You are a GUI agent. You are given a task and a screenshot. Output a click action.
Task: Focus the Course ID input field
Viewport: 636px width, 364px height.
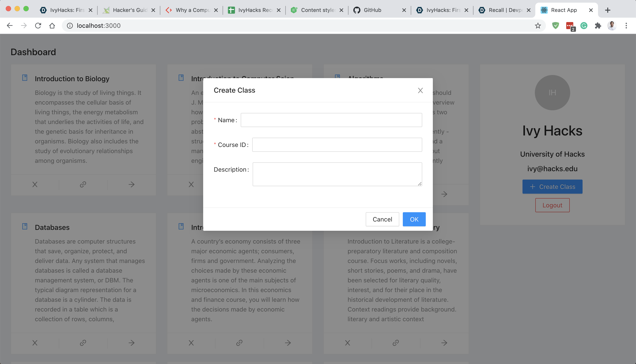(x=337, y=145)
